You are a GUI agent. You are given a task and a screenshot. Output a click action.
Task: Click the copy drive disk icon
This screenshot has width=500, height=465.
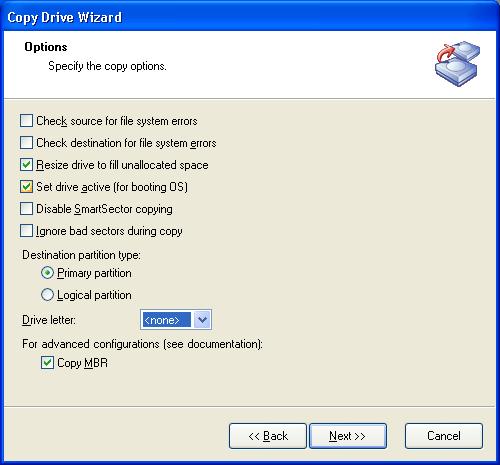point(457,64)
